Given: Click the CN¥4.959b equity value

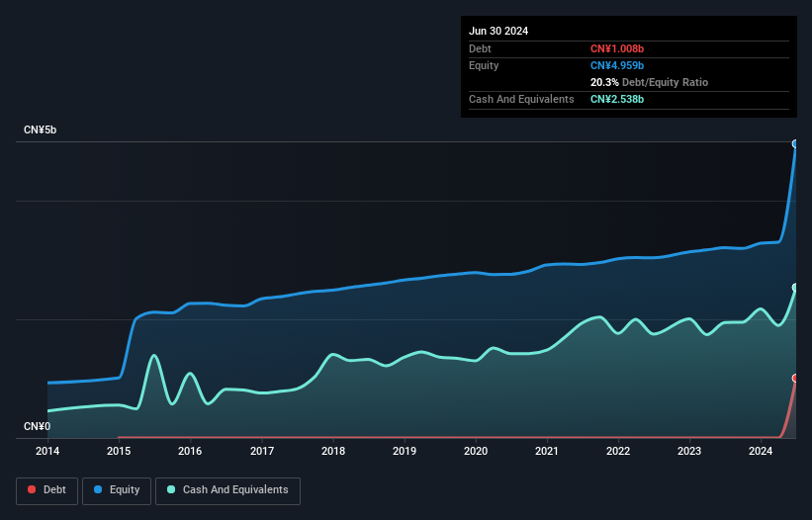Looking at the screenshot, I should coord(617,65).
